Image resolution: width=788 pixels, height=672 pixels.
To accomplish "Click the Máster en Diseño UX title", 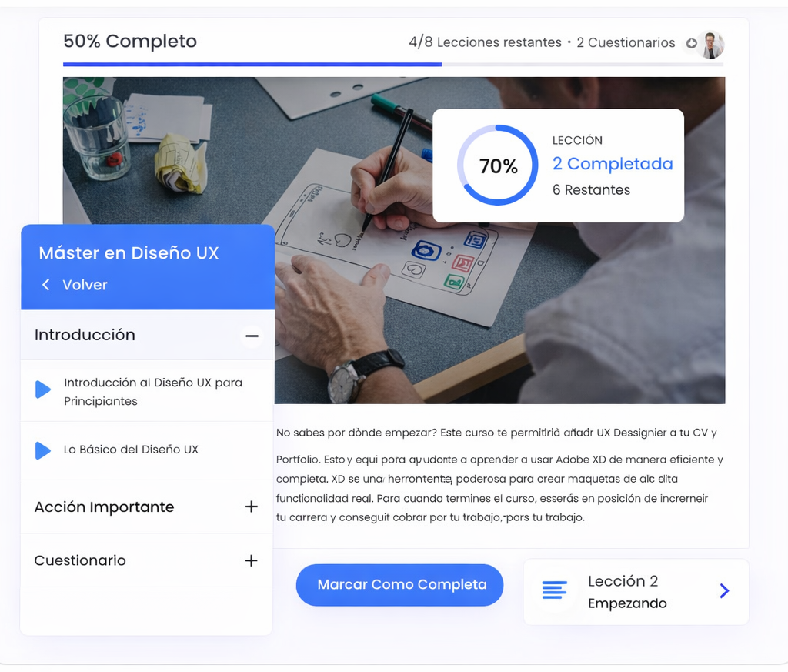I will click(x=129, y=252).
